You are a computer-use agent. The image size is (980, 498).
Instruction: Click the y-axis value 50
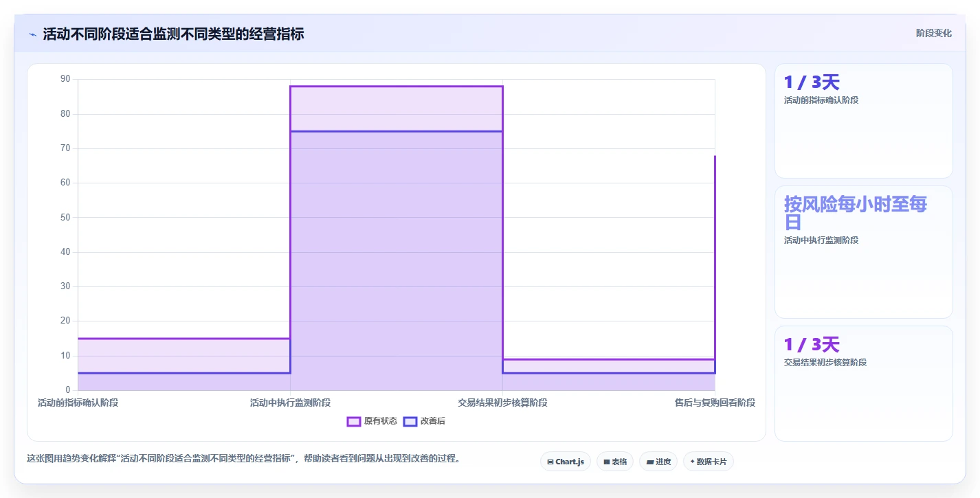pos(65,217)
